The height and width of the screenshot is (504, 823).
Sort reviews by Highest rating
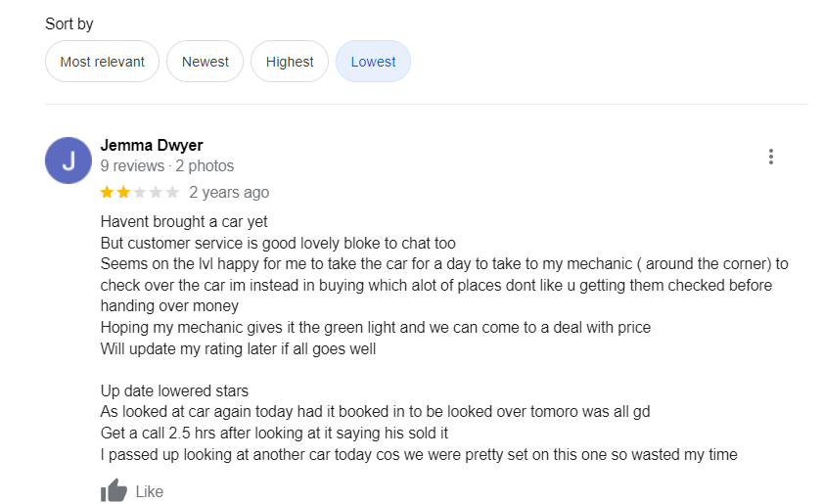click(290, 62)
